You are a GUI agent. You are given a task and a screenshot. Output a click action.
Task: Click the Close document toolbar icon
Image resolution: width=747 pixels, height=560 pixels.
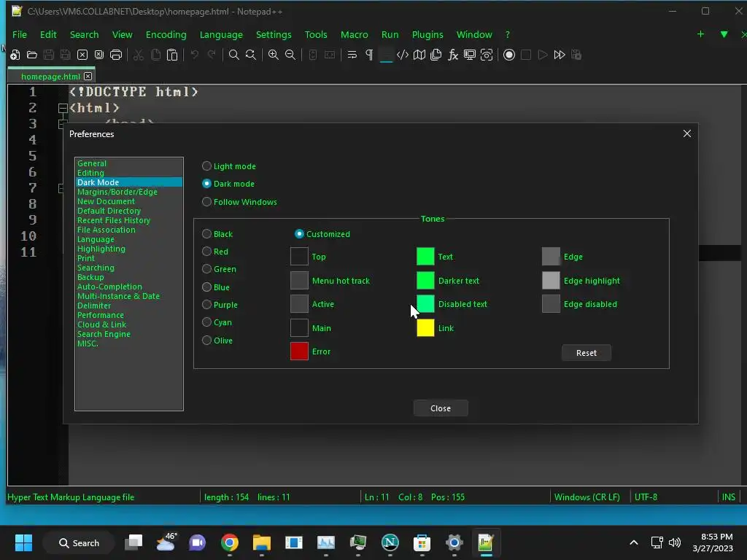(82, 55)
